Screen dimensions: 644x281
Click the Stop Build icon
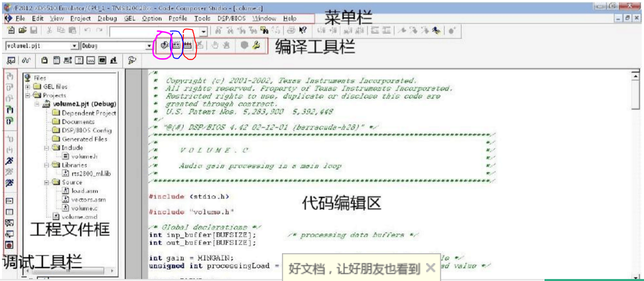(199, 46)
